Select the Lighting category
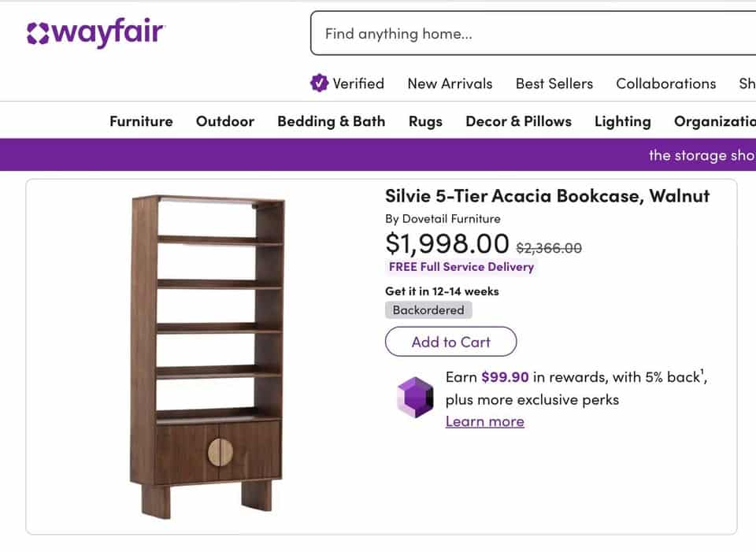This screenshot has width=756, height=552. point(622,121)
